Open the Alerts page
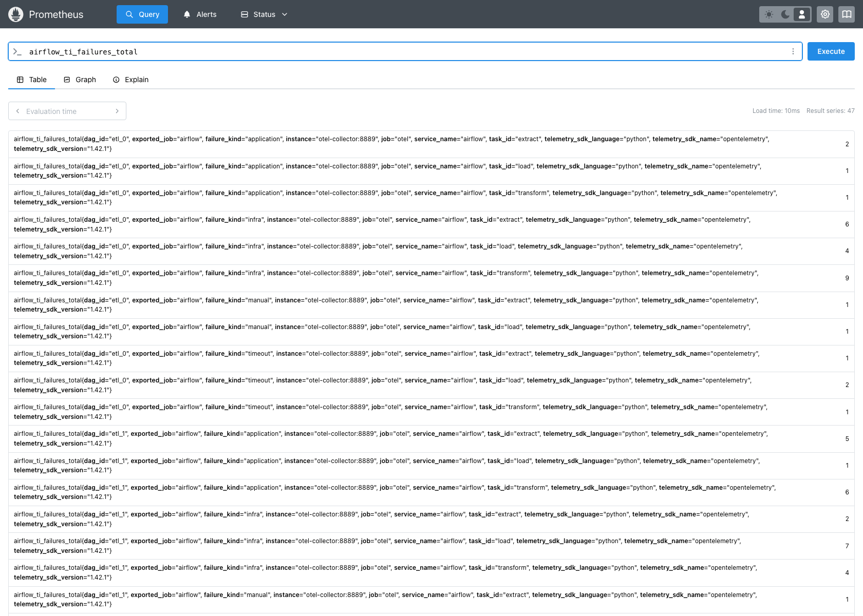The height and width of the screenshot is (616, 863). point(200,14)
